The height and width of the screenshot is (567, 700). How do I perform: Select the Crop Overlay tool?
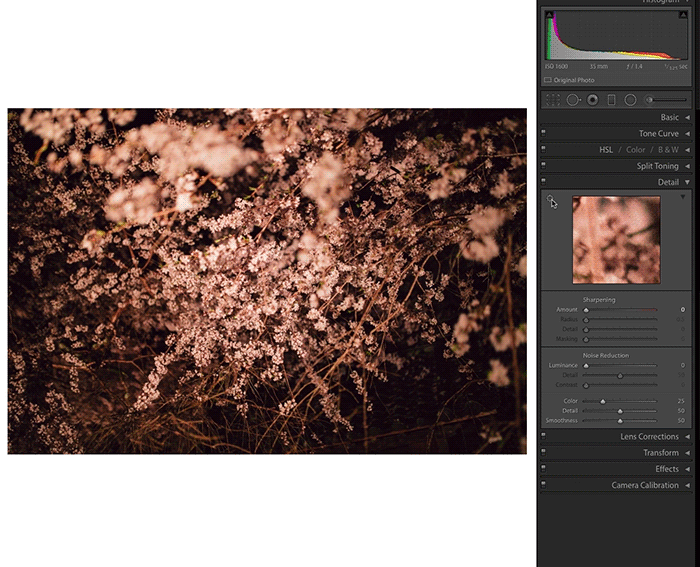pos(553,100)
